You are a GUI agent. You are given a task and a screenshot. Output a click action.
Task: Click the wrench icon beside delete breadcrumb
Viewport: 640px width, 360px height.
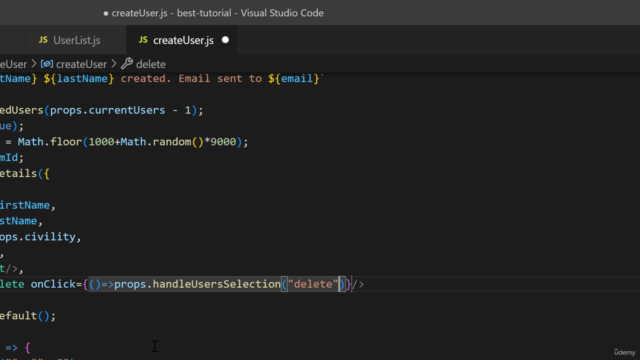pos(127,64)
